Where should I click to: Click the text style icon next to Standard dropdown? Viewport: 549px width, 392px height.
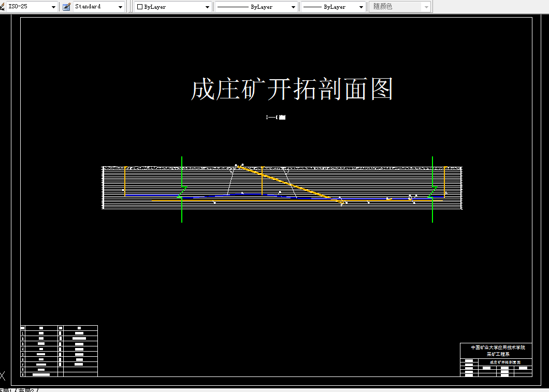66,7
